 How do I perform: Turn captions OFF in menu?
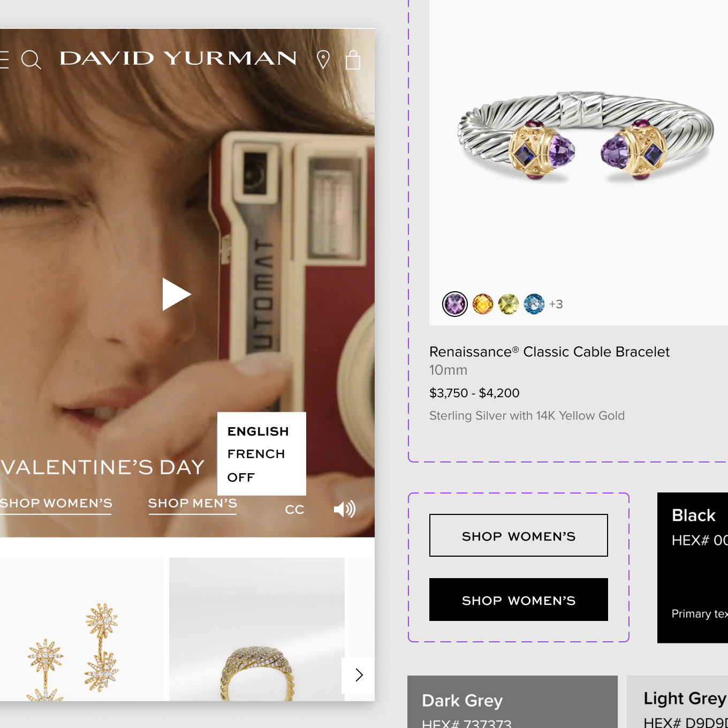241,477
